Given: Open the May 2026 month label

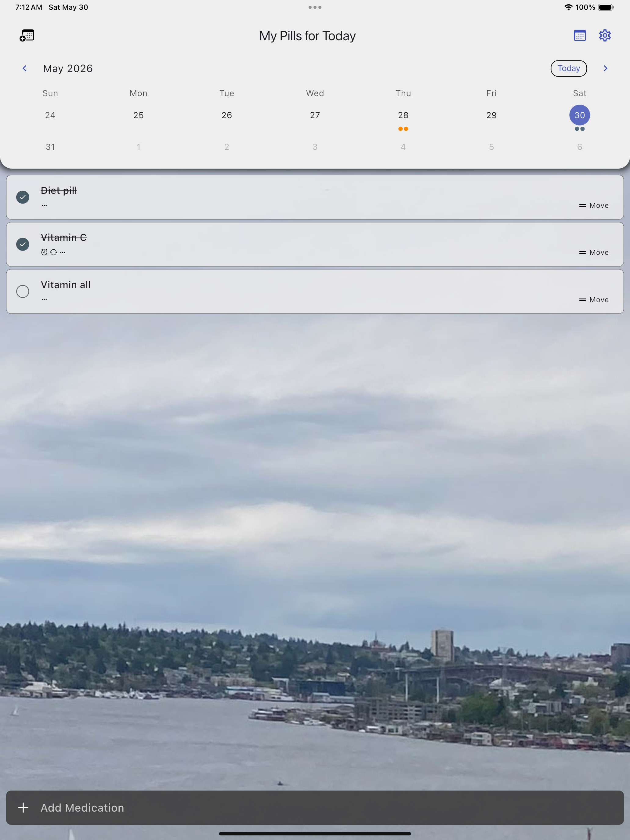Looking at the screenshot, I should pos(68,68).
